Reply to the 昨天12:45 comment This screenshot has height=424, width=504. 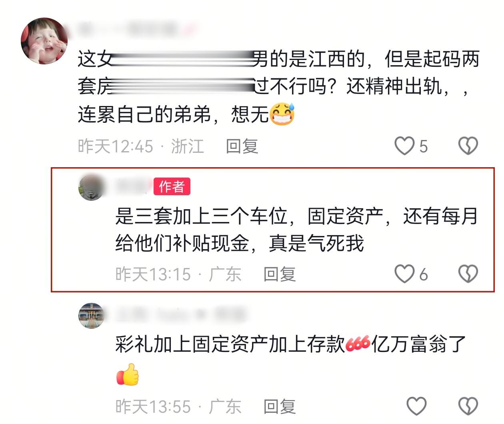242,146
